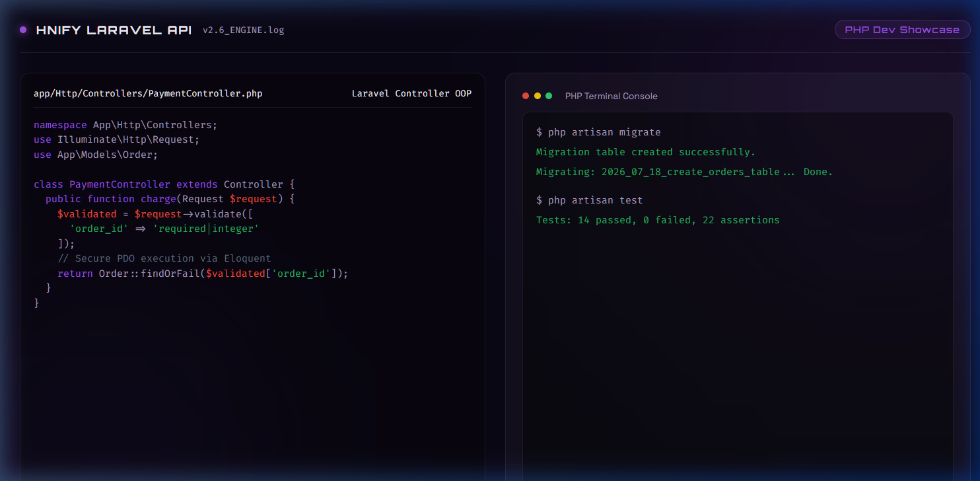Click the use Illuminate\Http\Request line
The width and height of the screenshot is (980, 481).
tap(116, 140)
